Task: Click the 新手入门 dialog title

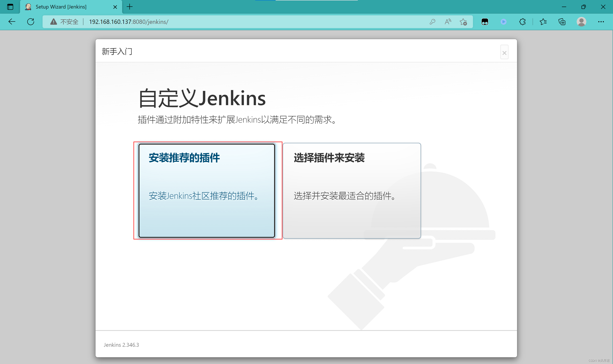Action: [x=117, y=52]
